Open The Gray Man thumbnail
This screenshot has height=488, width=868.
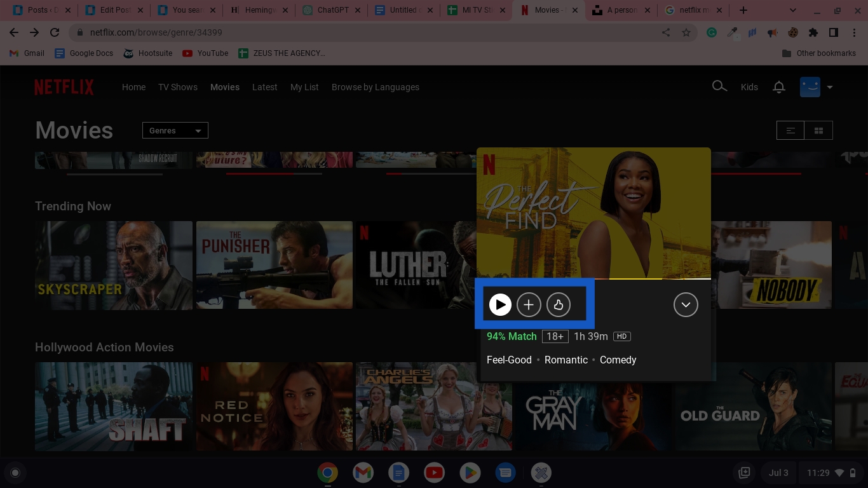coord(595,416)
